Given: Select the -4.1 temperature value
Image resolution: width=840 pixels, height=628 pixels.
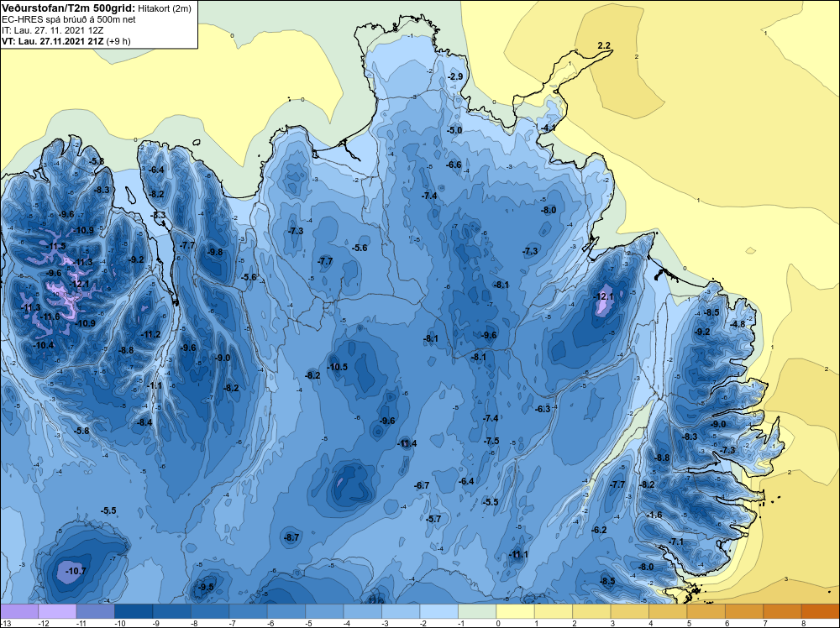Looking at the screenshot, I should [548, 128].
